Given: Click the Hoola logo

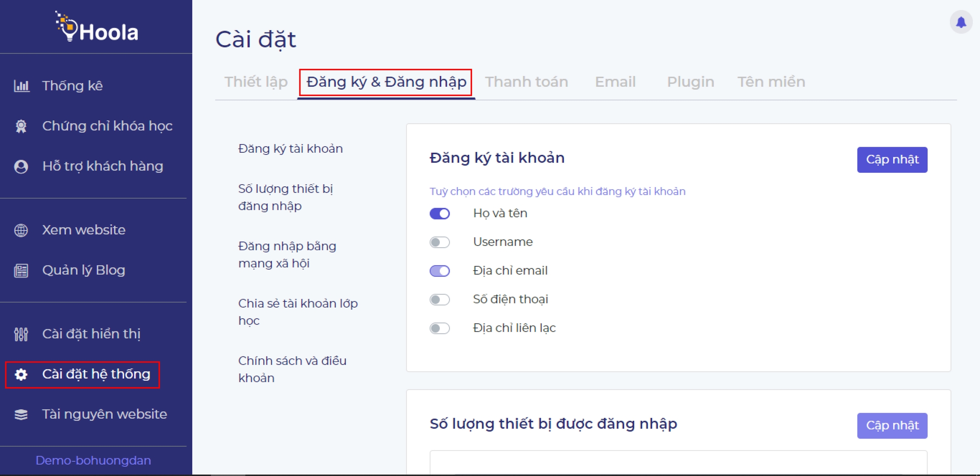Looking at the screenshot, I should (x=97, y=27).
